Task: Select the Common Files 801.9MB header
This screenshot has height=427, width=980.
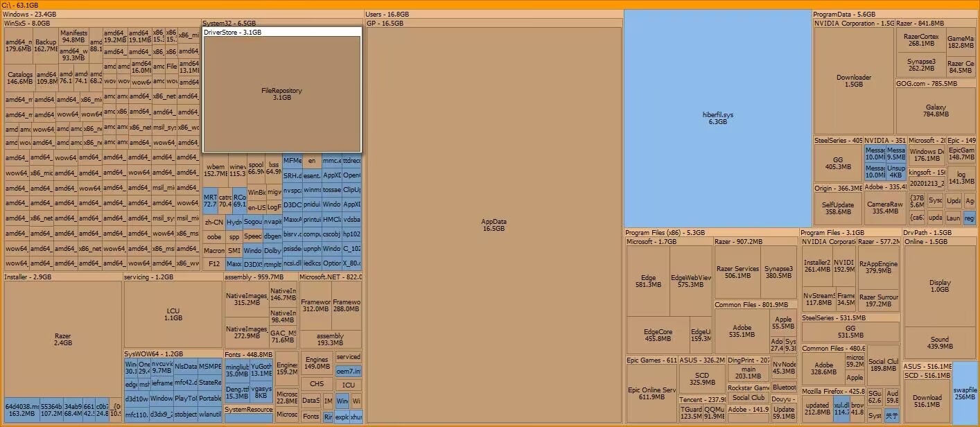Action: [x=755, y=304]
